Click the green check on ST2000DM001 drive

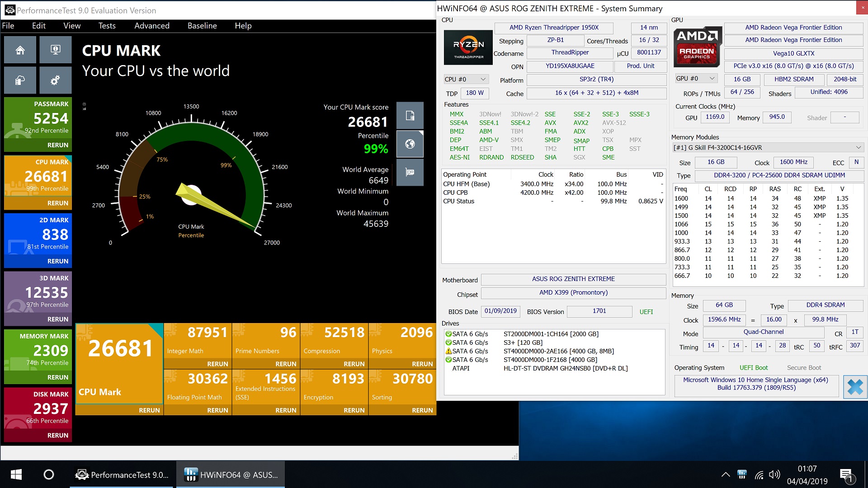[x=448, y=334]
